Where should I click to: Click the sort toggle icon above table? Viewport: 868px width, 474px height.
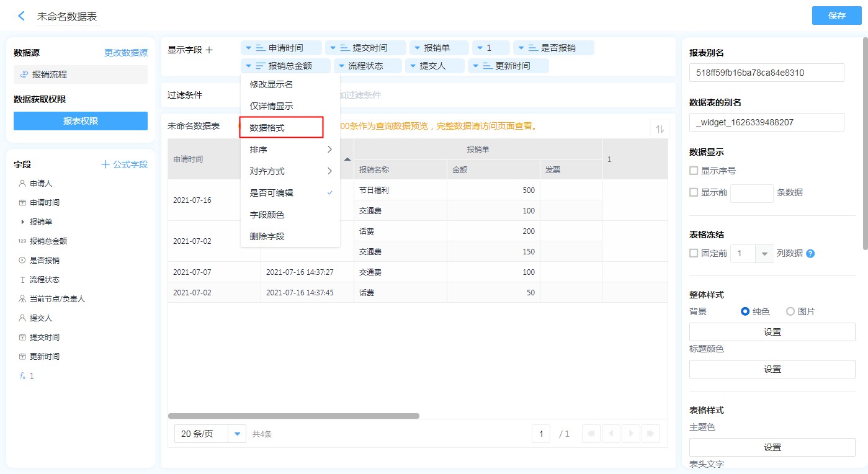coord(660,129)
